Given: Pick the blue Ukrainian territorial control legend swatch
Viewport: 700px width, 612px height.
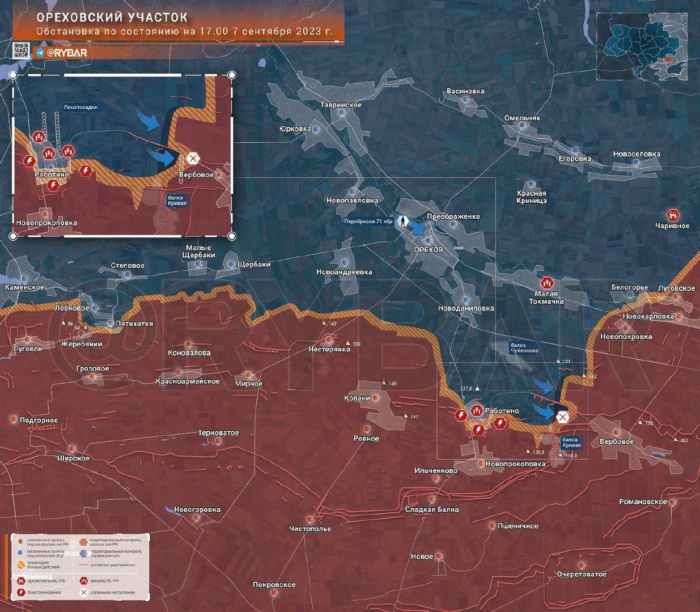Looking at the screenshot, I should tap(84, 553).
